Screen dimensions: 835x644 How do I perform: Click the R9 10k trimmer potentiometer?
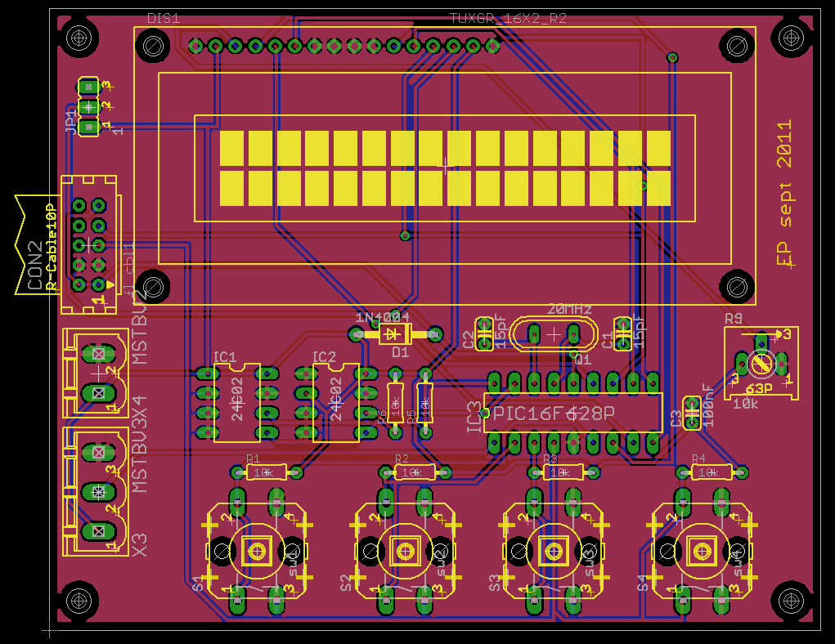click(x=761, y=362)
